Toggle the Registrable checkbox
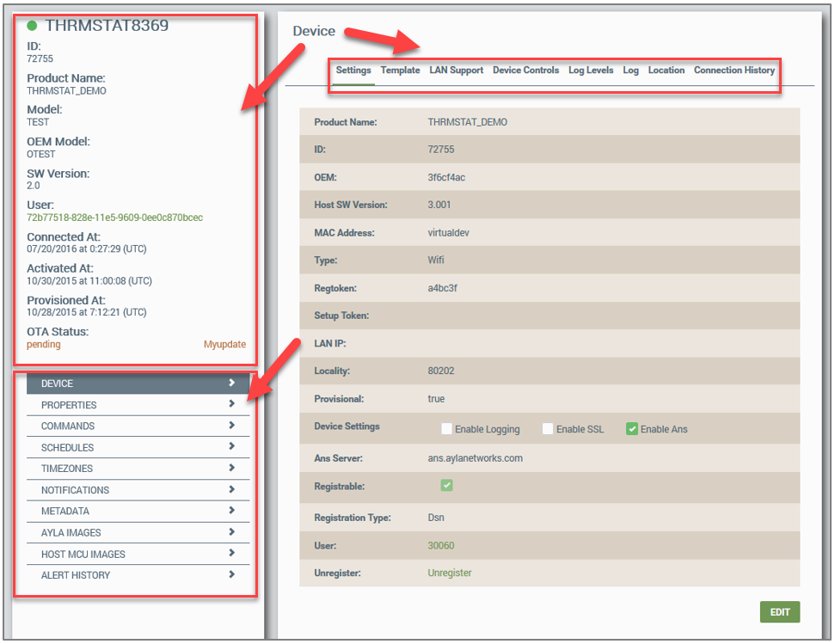The image size is (835, 644). click(446, 486)
